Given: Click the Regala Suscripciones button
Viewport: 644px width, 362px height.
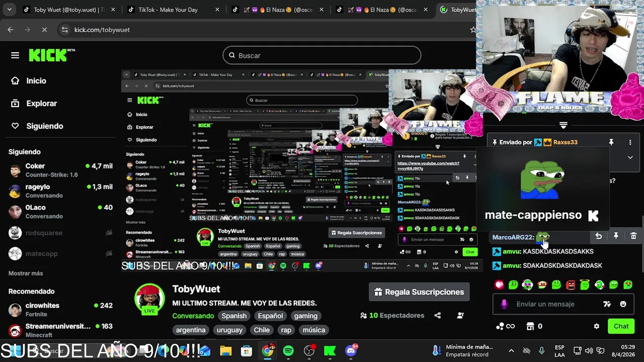Looking at the screenshot, I should (x=419, y=292).
